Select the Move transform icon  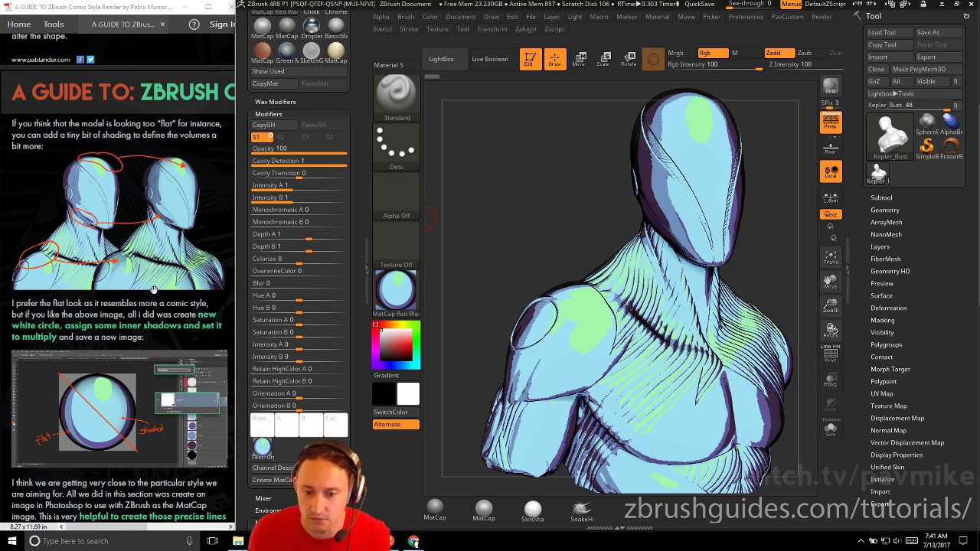tap(579, 60)
